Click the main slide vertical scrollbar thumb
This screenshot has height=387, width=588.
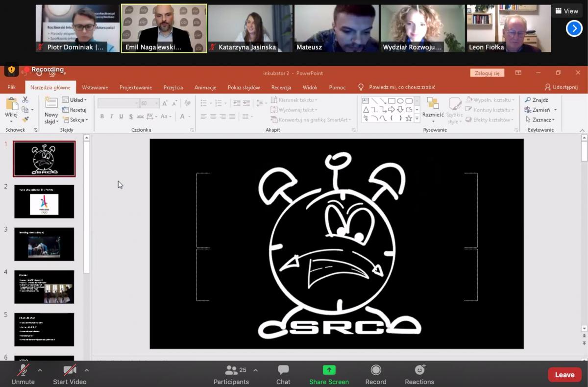point(584,151)
